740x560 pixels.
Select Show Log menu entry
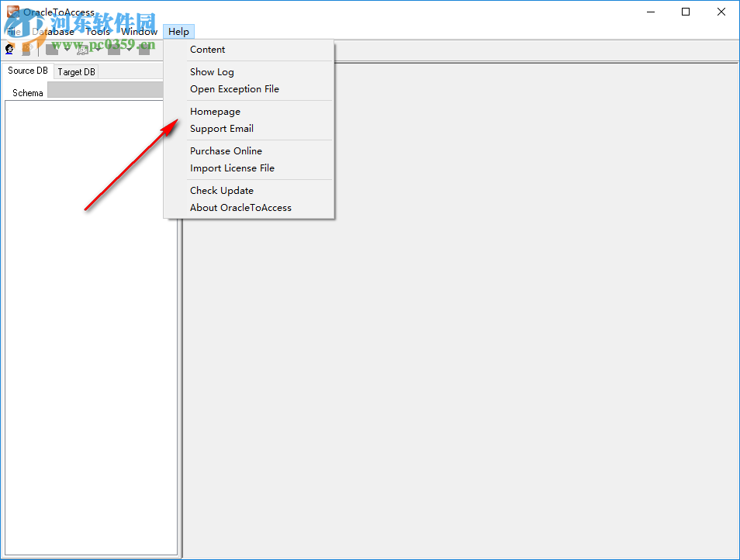(x=249, y=71)
